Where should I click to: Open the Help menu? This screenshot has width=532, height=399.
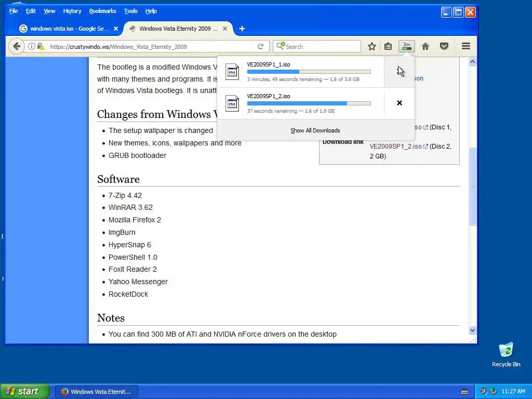151,11
